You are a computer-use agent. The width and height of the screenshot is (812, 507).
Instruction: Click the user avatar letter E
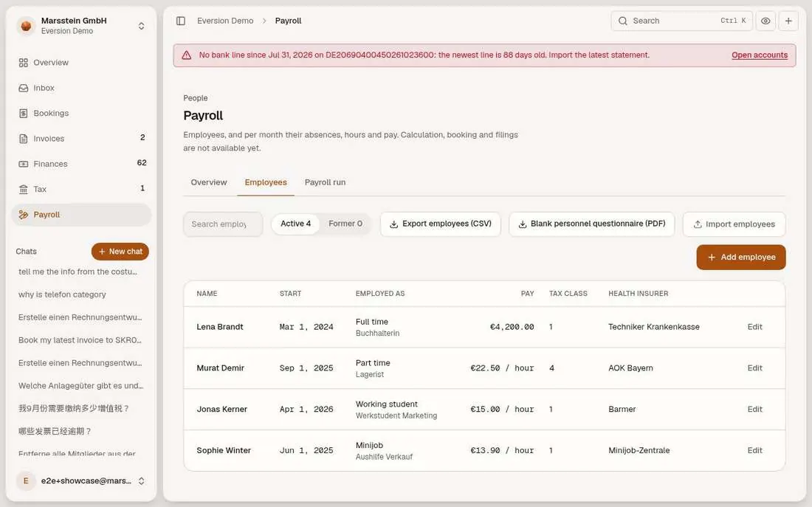26,480
